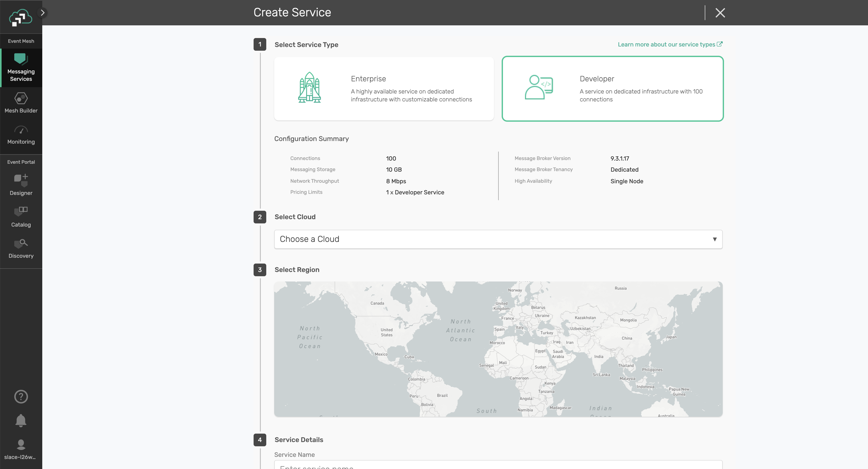
Task: Click the Enter service name field
Action: (x=498, y=467)
